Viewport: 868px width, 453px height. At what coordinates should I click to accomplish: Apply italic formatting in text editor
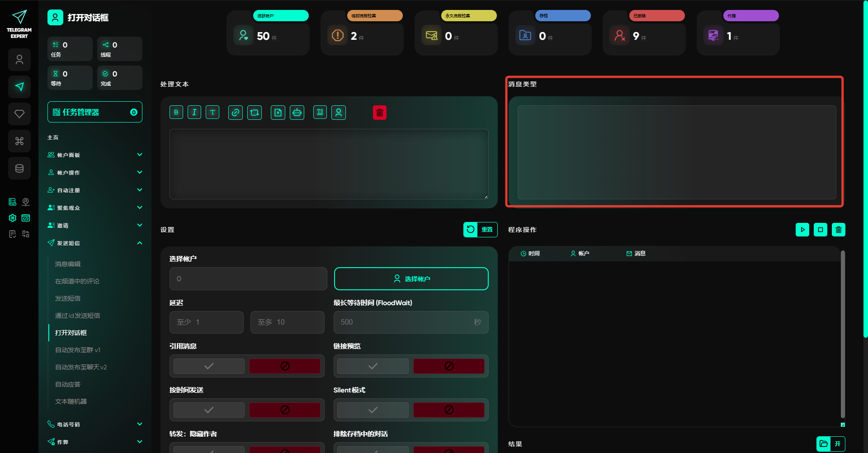[x=194, y=113]
